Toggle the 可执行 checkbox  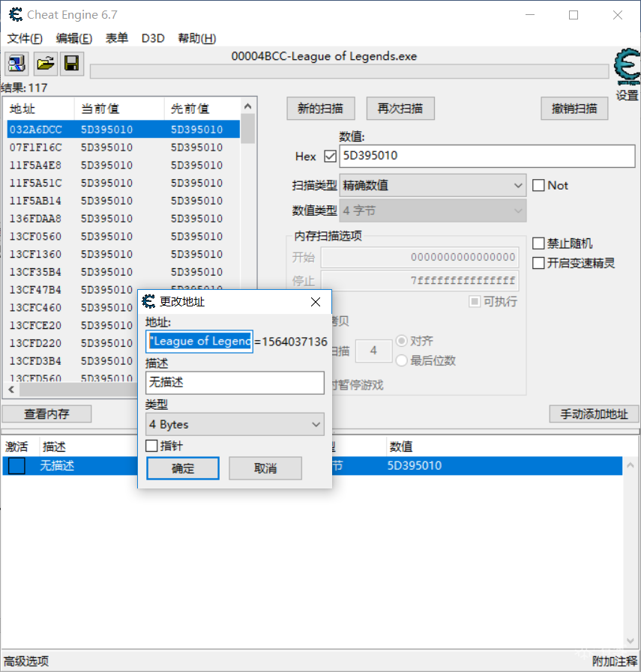click(x=475, y=302)
